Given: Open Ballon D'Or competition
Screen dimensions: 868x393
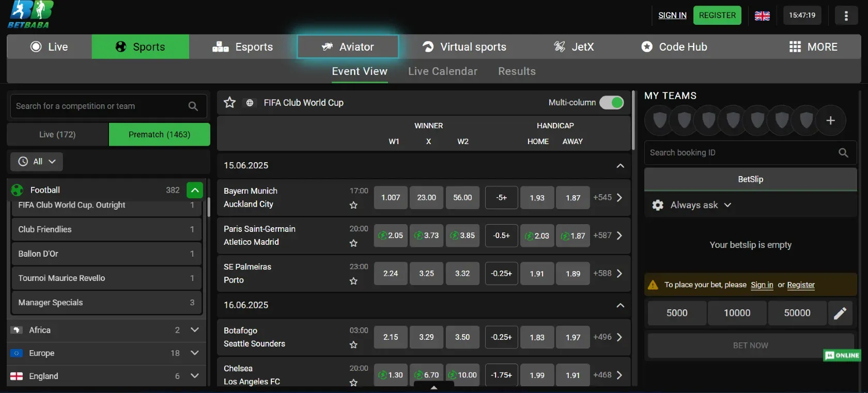Looking at the screenshot, I should tap(106, 254).
